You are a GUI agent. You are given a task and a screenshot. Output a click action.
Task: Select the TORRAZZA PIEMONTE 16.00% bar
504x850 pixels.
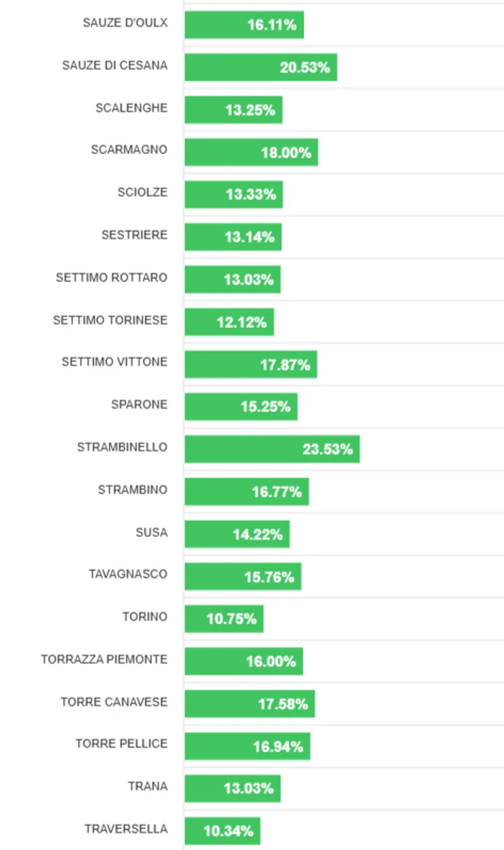tap(243, 661)
